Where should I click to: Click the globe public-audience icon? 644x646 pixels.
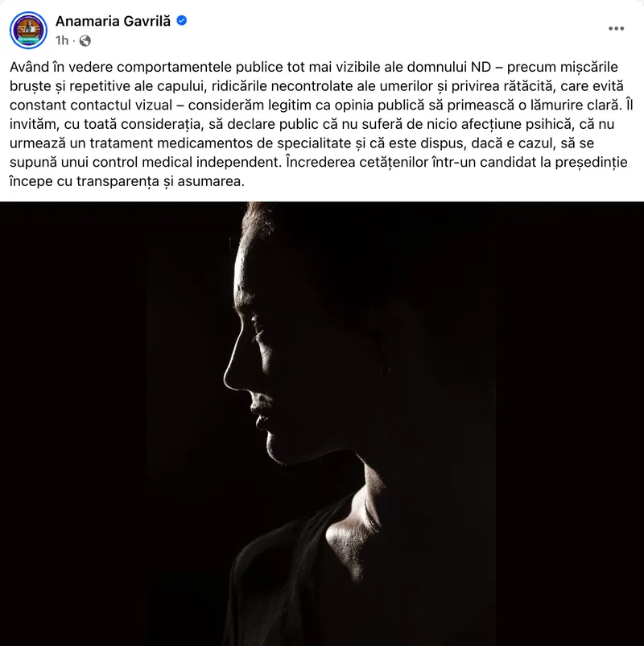tap(85, 40)
